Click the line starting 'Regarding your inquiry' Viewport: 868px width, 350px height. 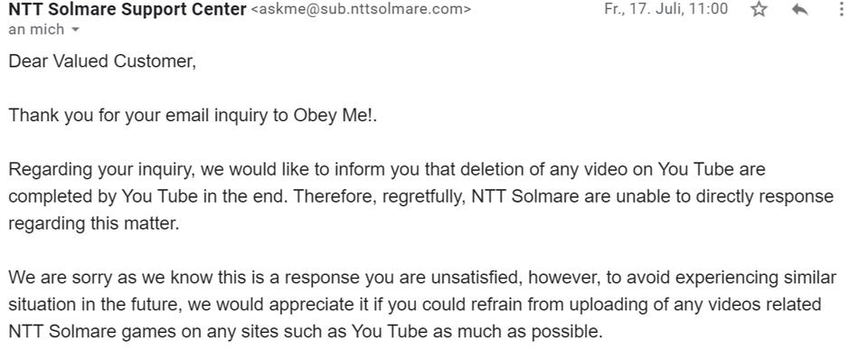click(x=387, y=169)
